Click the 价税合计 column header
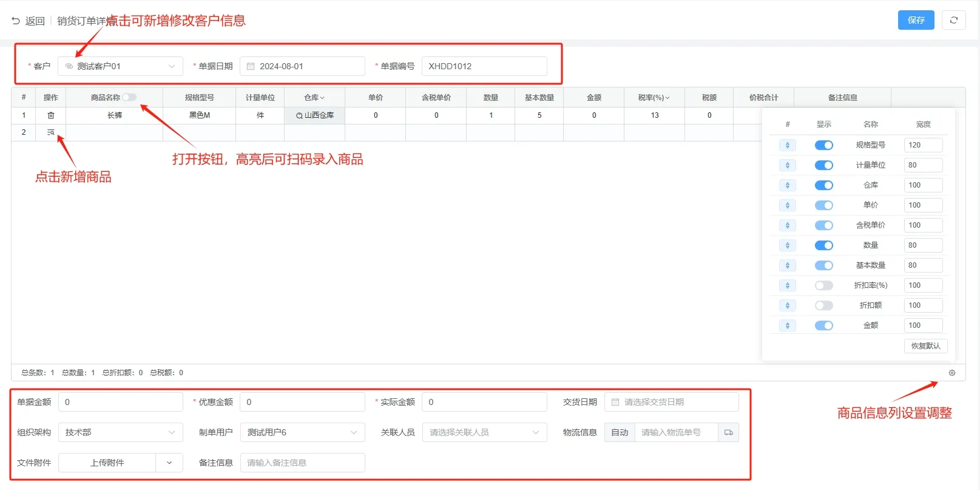980x490 pixels. click(x=764, y=97)
